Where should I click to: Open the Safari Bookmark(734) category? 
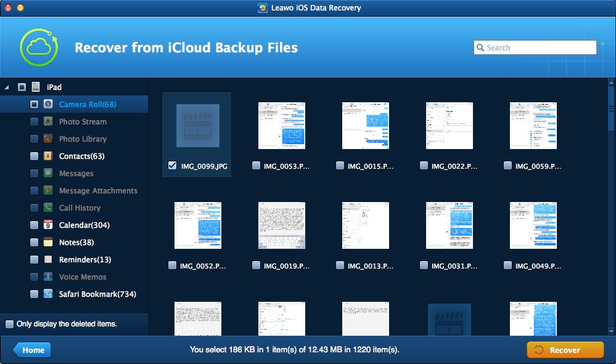pyautogui.click(x=97, y=294)
